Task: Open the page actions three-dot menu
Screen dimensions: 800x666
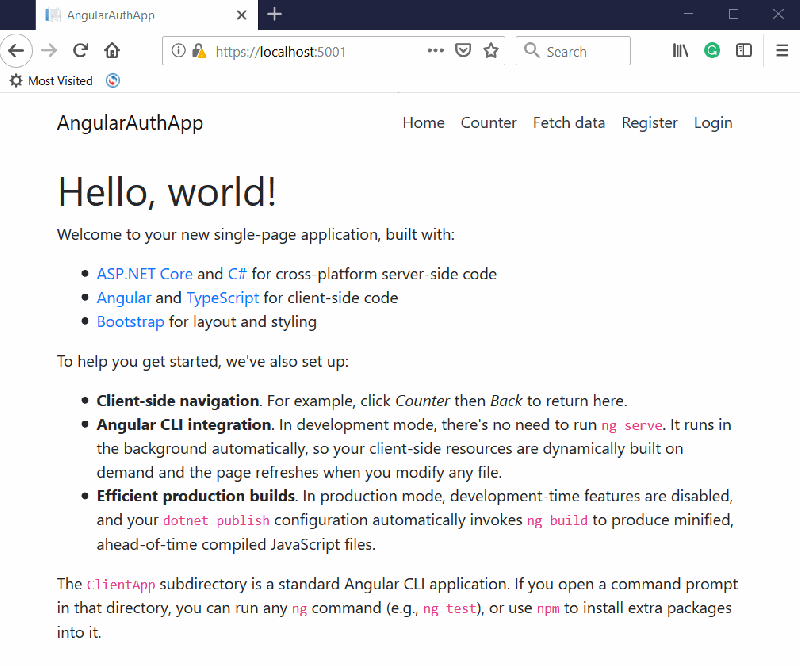Action: [435, 50]
